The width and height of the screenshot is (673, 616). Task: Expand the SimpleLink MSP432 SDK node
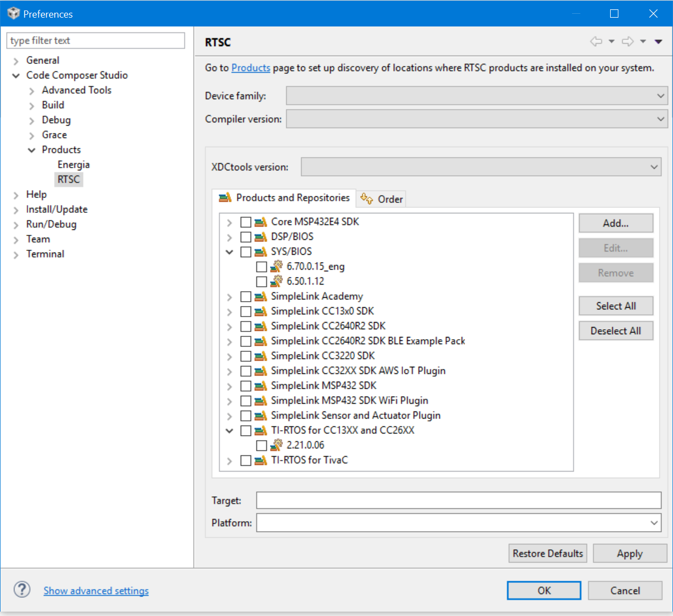[x=229, y=386]
